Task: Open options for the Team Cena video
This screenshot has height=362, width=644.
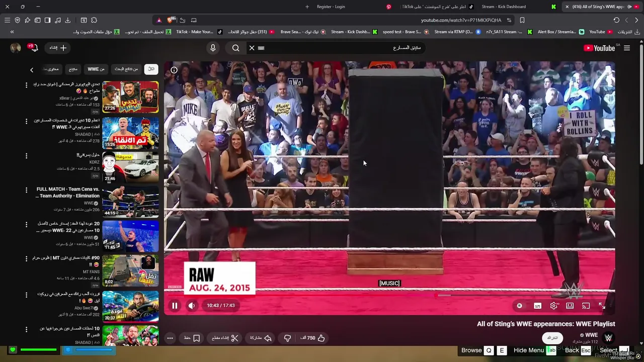Action: pyautogui.click(x=26, y=190)
